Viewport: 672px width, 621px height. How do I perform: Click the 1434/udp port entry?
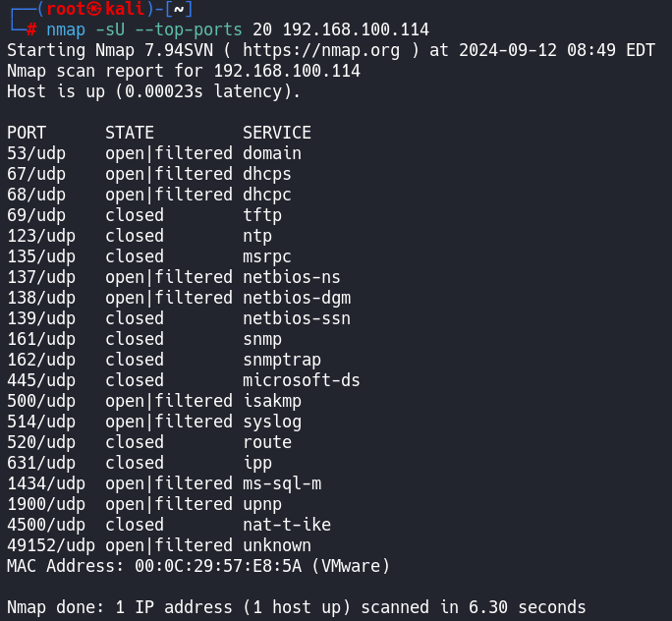(41, 483)
